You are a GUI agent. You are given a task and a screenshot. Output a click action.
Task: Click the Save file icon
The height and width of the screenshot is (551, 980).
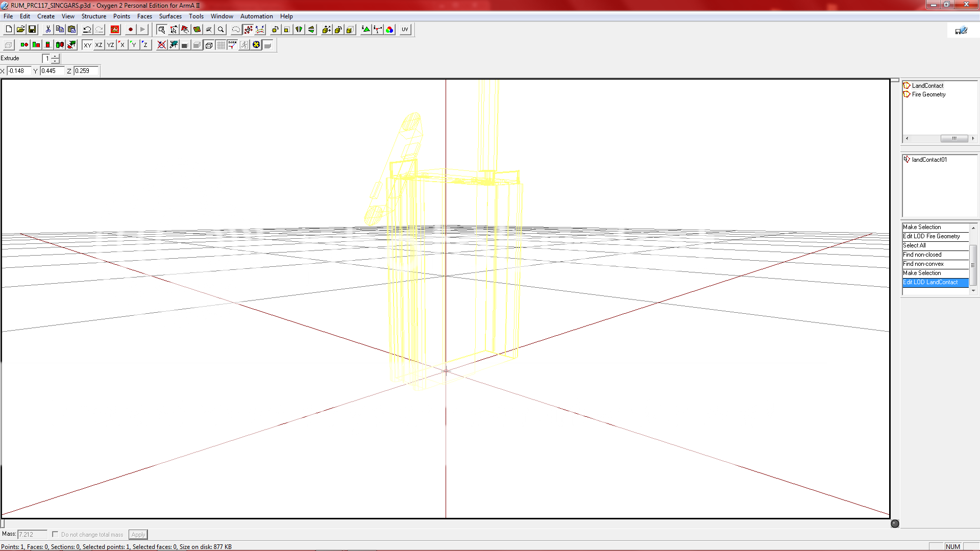tap(32, 30)
